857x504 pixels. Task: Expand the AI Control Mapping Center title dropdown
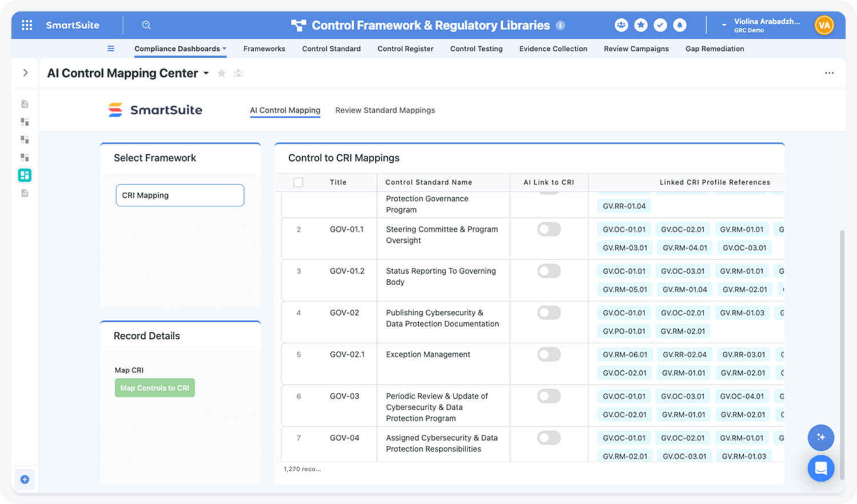coord(206,73)
